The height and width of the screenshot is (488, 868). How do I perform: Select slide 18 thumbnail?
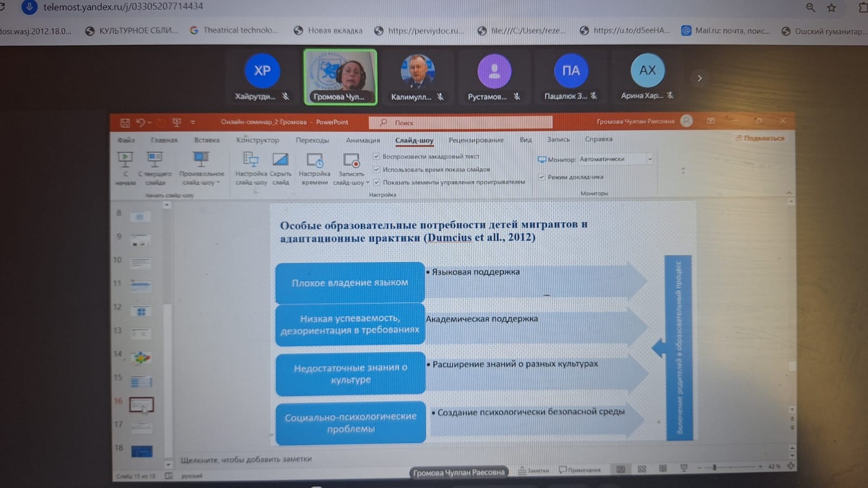coord(142,451)
